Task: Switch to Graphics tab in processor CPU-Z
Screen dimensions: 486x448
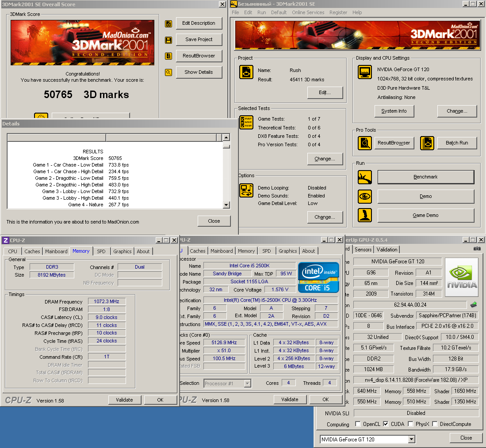Action: [x=287, y=251]
